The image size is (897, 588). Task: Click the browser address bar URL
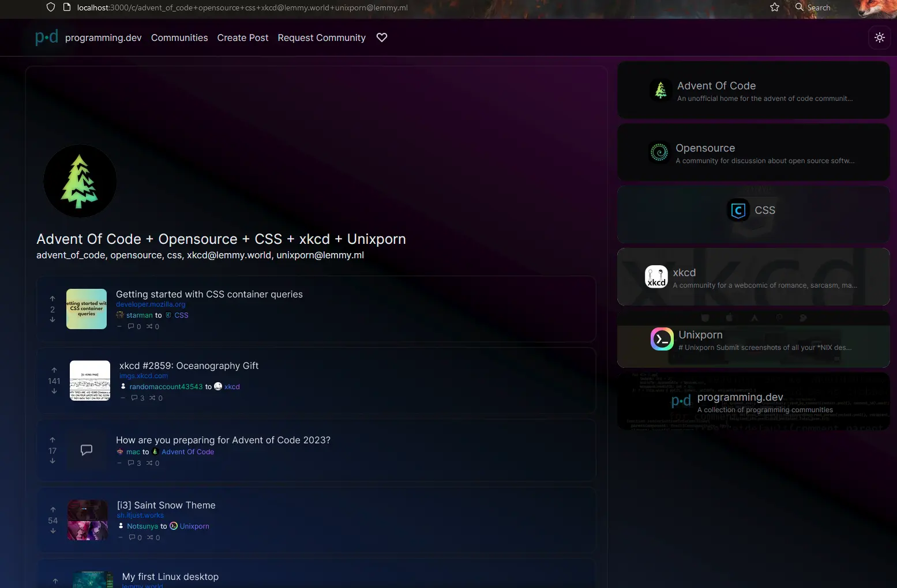[242, 7]
